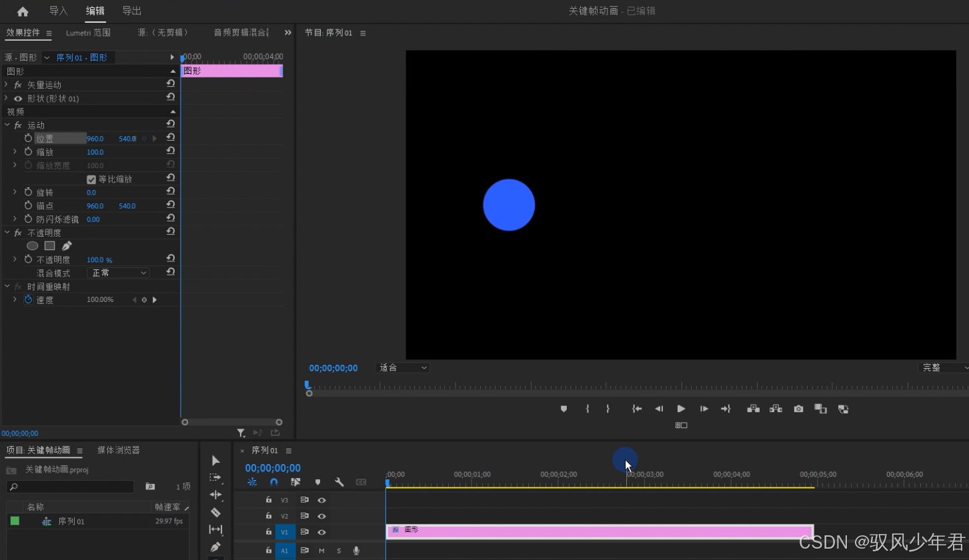Add a keyframe for 速度

(144, 300)
